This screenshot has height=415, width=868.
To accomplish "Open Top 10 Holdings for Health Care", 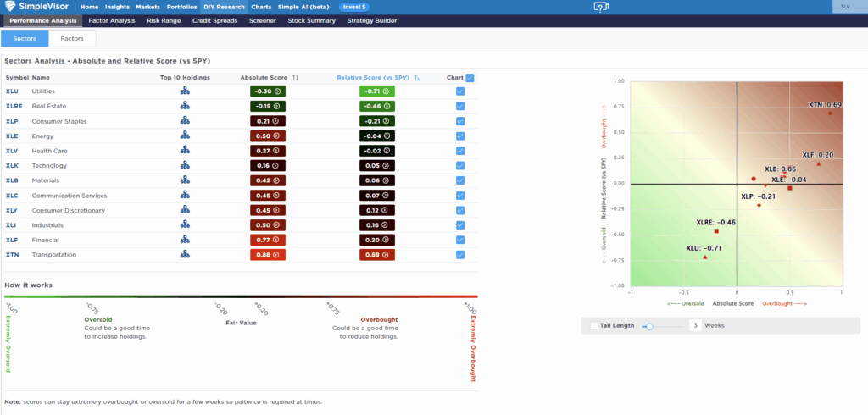I will 185,151.
